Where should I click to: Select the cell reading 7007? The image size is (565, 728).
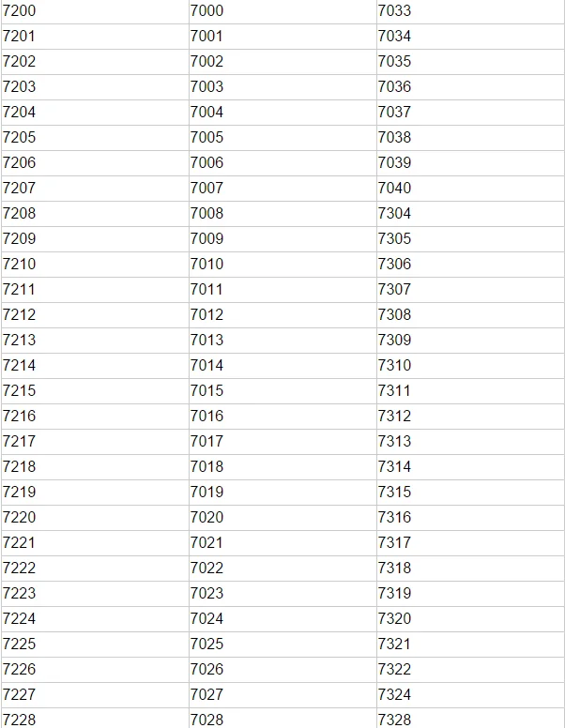207,189
